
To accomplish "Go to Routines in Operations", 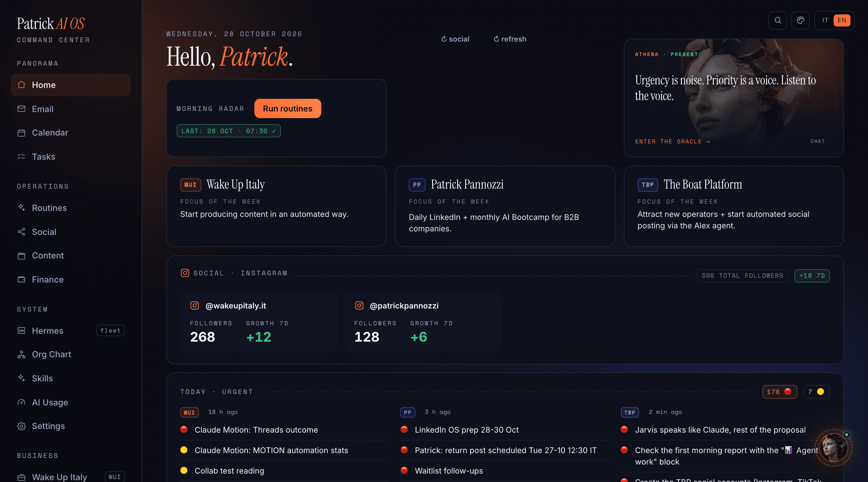I will (71, 208).
